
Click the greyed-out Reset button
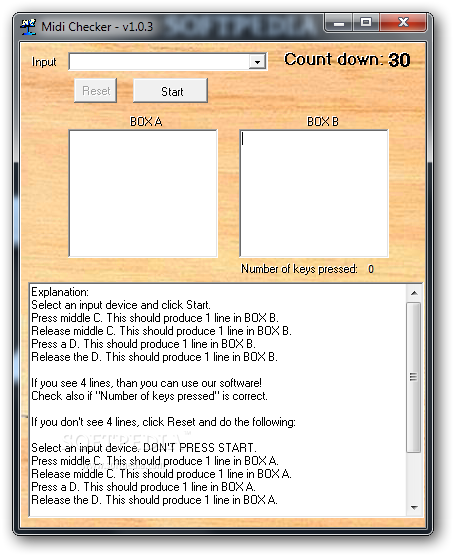[x=96, y=91]
